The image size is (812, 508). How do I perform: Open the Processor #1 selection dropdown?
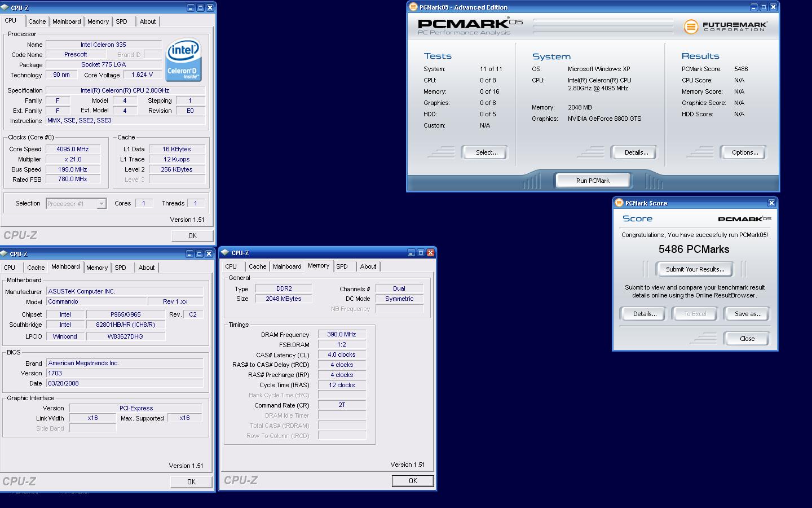[x=101, y=204]
